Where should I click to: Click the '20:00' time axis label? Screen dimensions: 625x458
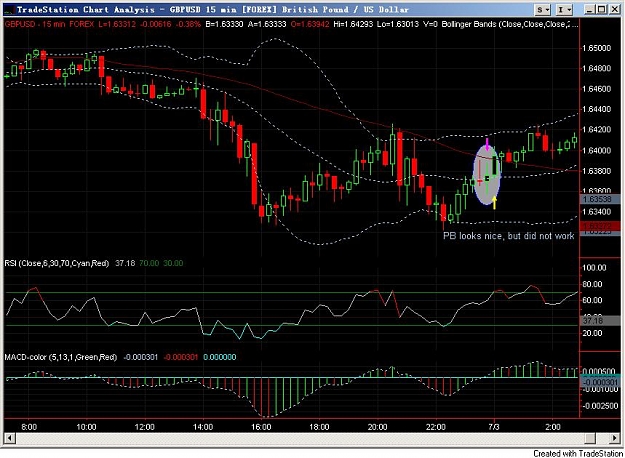[x=377, y=427]
